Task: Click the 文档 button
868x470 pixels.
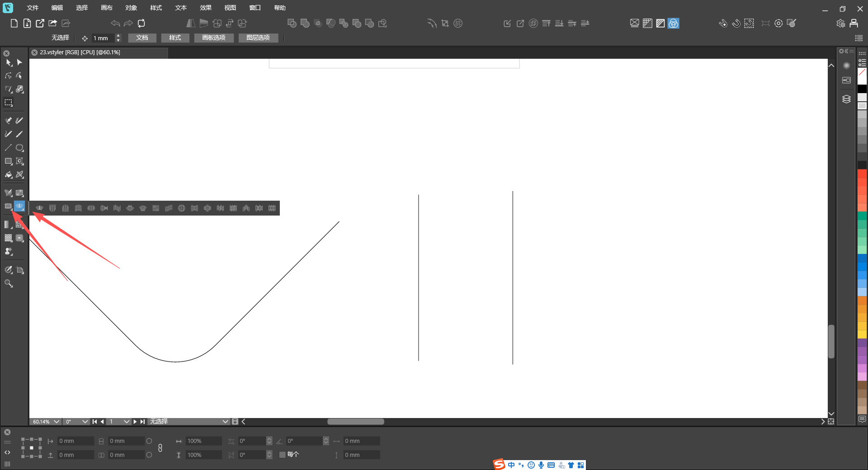Action: click(142, 38)
